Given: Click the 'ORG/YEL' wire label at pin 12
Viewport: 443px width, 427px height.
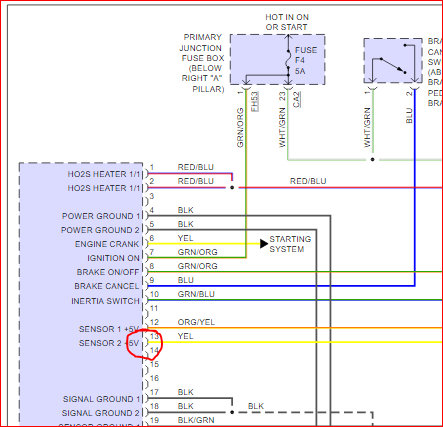Looking at the screenshot, I should point(196,322).
